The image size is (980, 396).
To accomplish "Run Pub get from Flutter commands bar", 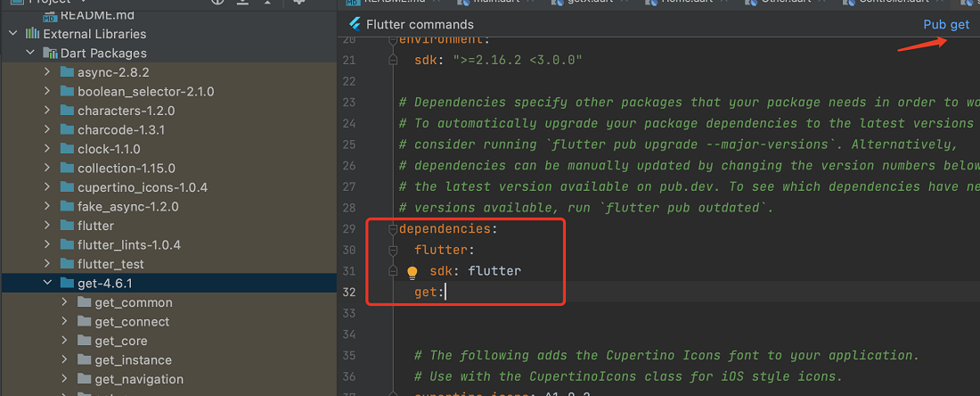I will (x=946, y=24).
